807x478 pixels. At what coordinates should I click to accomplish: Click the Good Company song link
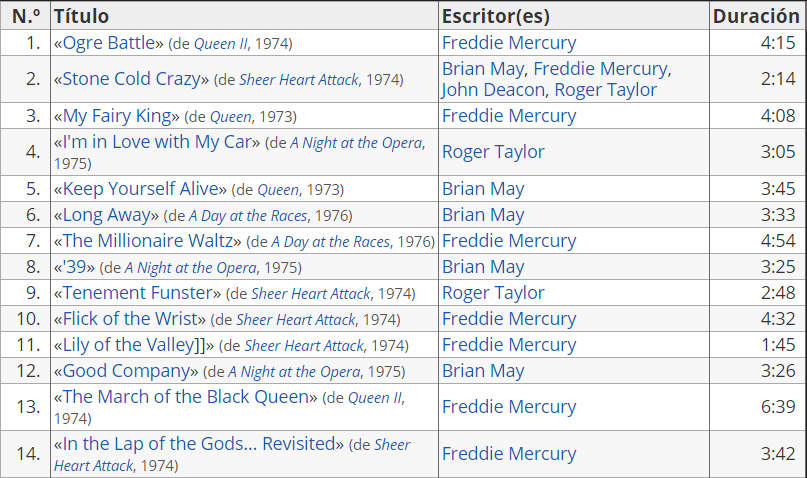pos(126,371)
